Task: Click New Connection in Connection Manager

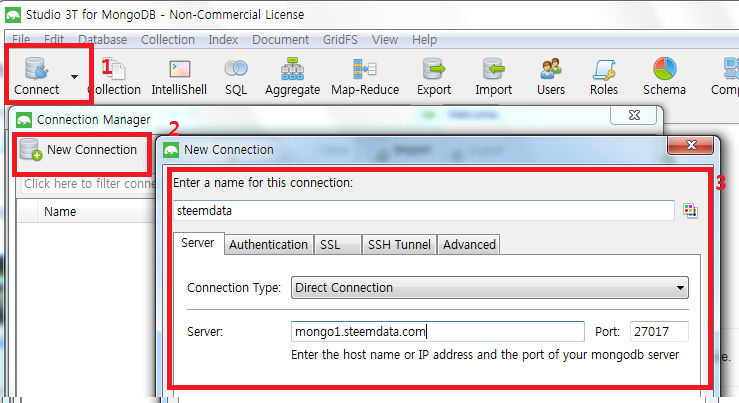Action: 79,150
